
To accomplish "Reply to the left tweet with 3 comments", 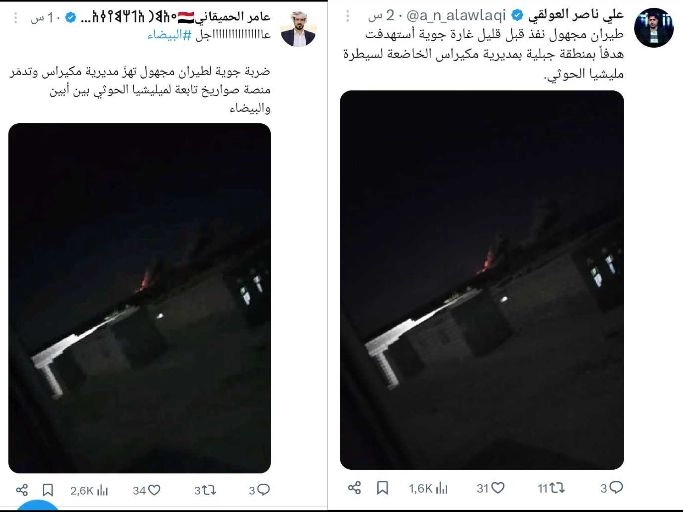I will [259, 491].
